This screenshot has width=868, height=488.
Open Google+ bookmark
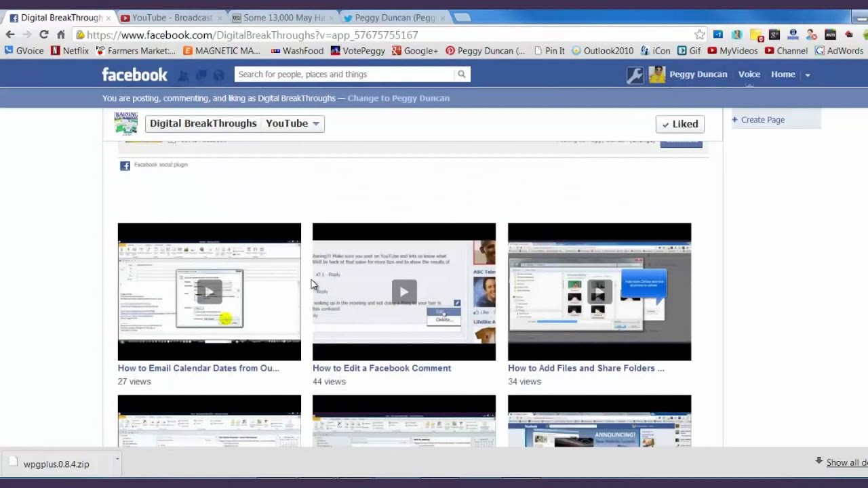(414, 51)
